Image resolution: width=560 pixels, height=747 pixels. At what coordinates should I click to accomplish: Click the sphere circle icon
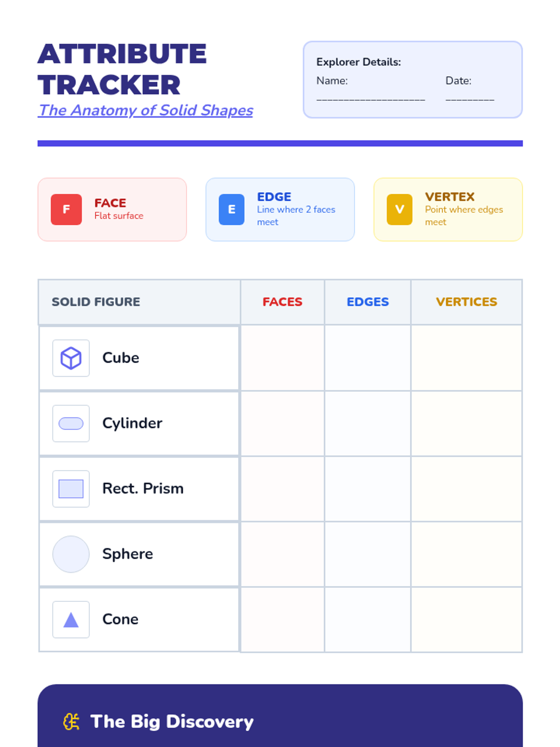coord(71,554)
